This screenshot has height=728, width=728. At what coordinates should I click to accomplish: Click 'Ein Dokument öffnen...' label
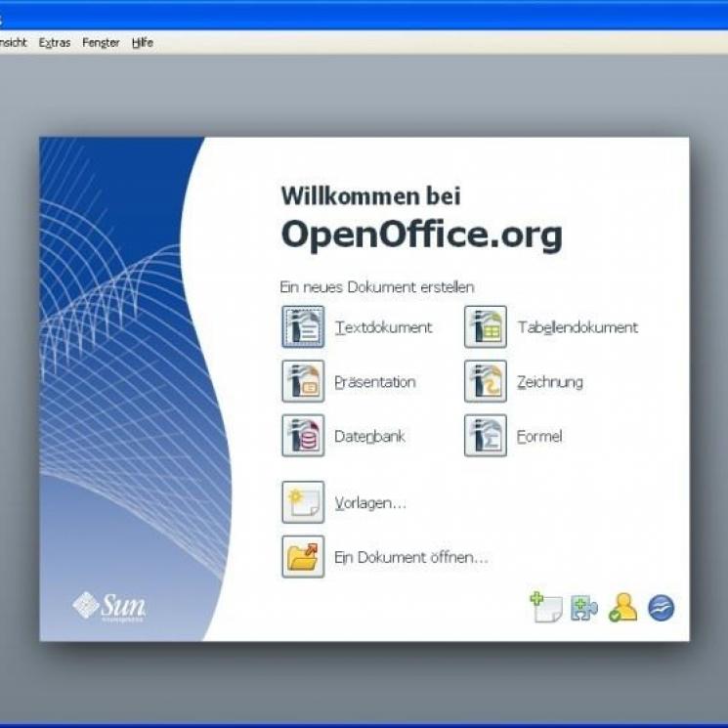(x=410, y=557)
